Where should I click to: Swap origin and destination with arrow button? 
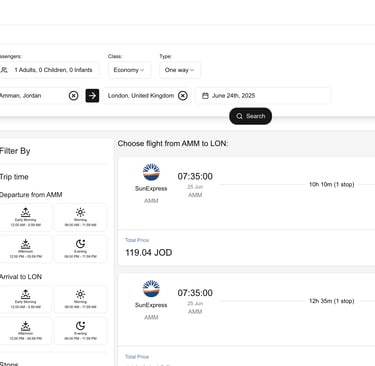coord(92,96)
